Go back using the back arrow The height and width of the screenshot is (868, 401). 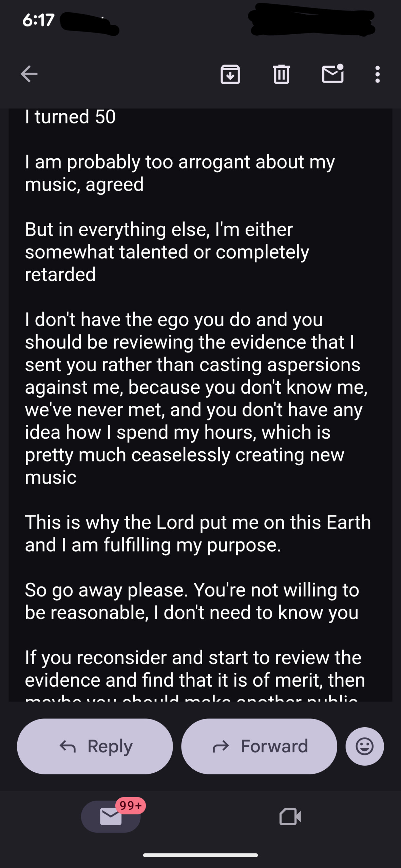(29, 74)
